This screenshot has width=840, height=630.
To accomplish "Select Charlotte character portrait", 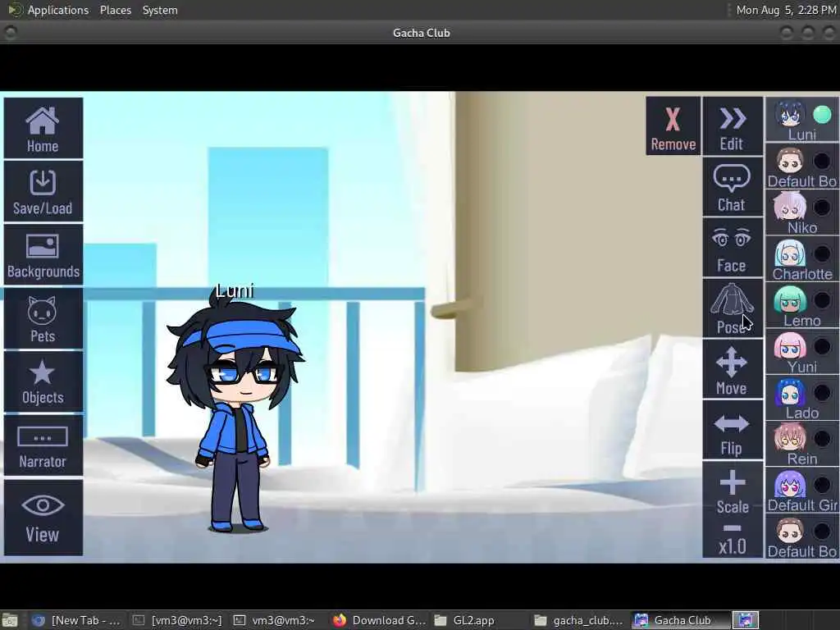I will tap(790, 253).
